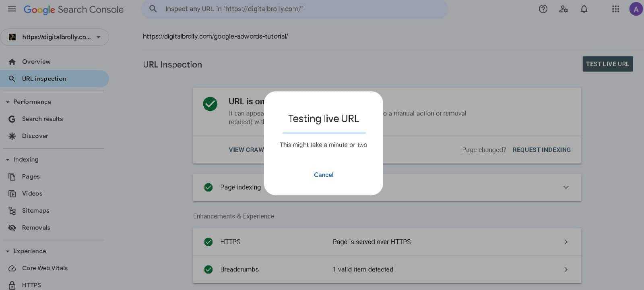This screenshot has width=644, height=290.
Task: Click the REQUEST INDEXING link
Action: coord(541,149)
